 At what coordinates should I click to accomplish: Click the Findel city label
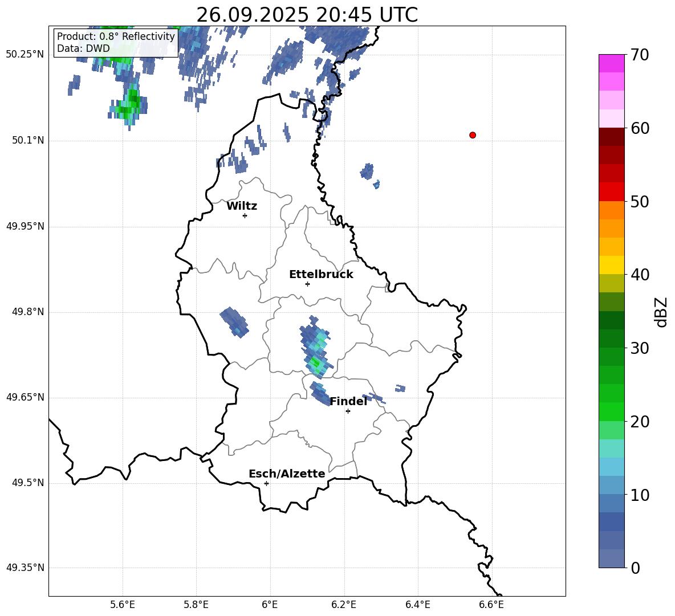pos(348,401)
